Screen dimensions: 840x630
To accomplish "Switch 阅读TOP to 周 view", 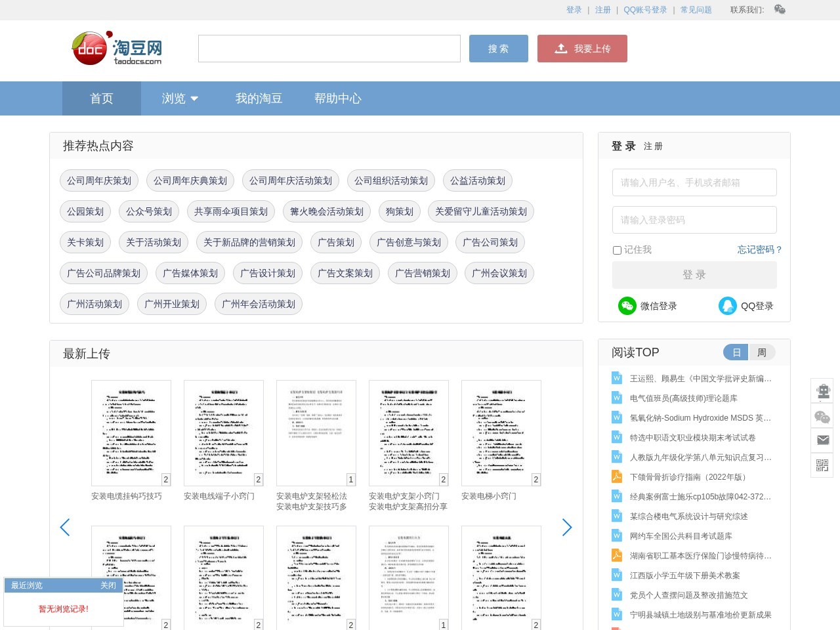I will tap(762, 352).
